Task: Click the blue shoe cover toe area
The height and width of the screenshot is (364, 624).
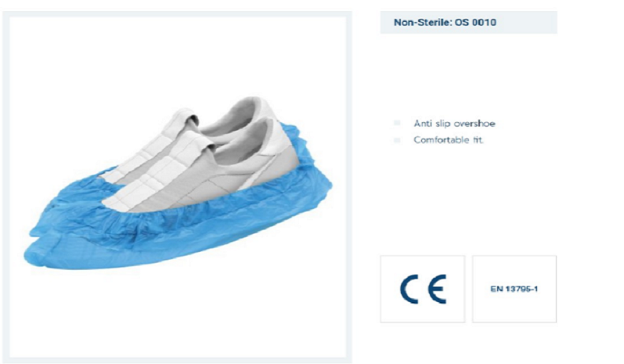Action: [x=44, y=254]
